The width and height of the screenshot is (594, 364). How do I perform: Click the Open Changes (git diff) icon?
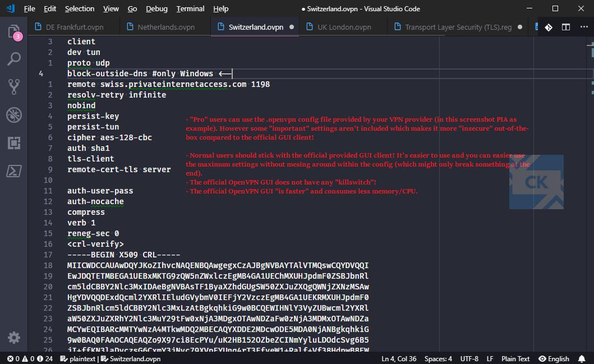[548, 27]
